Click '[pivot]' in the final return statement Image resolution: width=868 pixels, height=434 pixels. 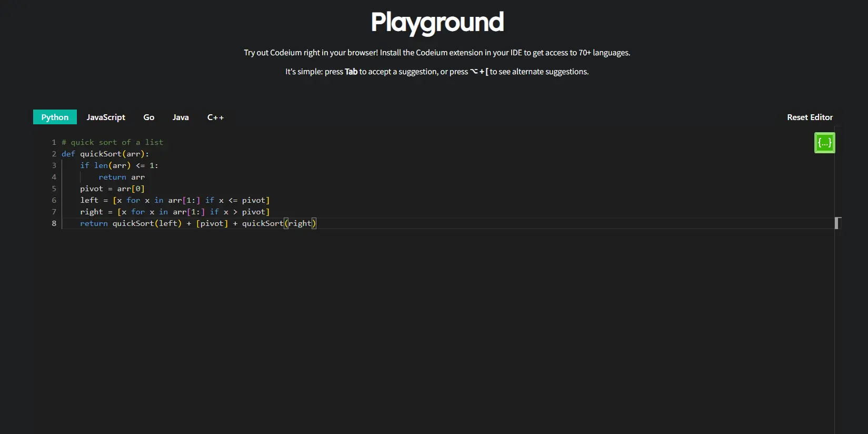tap(212, 223)
